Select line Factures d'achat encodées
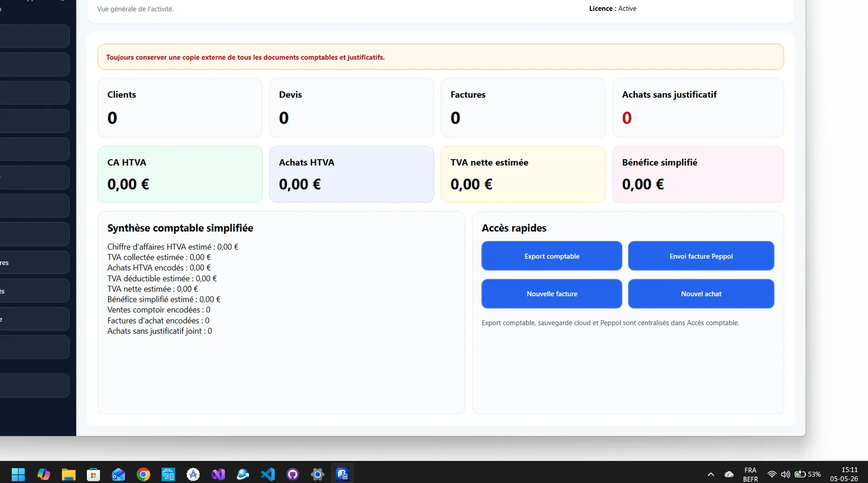The height and width of the screenshot is (483, 868). (x=158, y=321)
